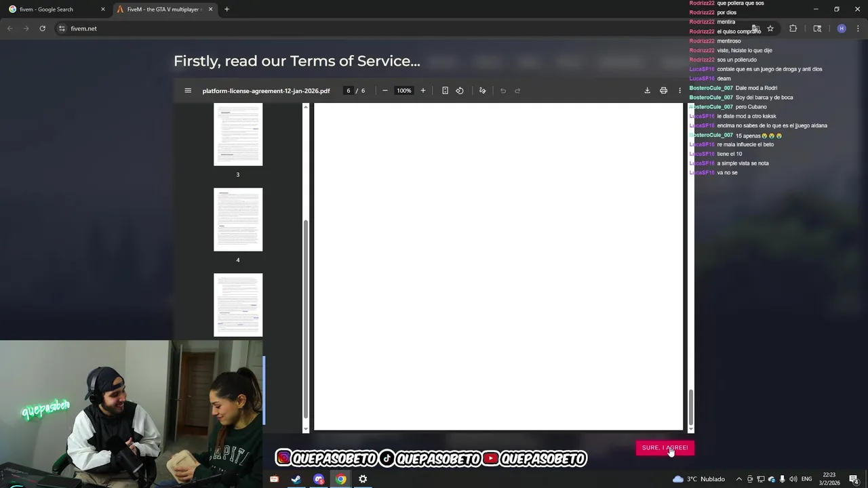The height and width of the screenshot is (488, 868).
Task: Open Chrome extensions puzzle icon
Action: coord(793,28)
